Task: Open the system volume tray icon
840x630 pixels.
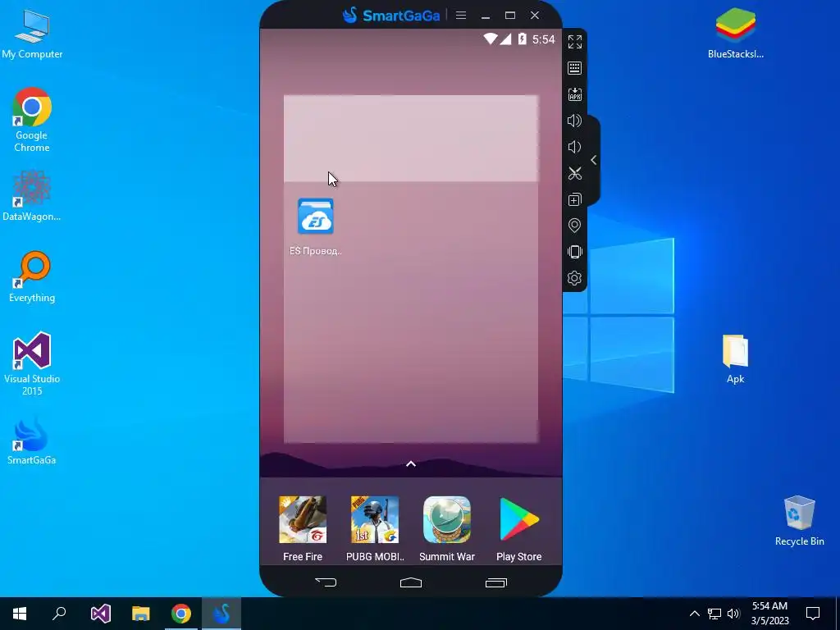Action: tap(733, 614)
